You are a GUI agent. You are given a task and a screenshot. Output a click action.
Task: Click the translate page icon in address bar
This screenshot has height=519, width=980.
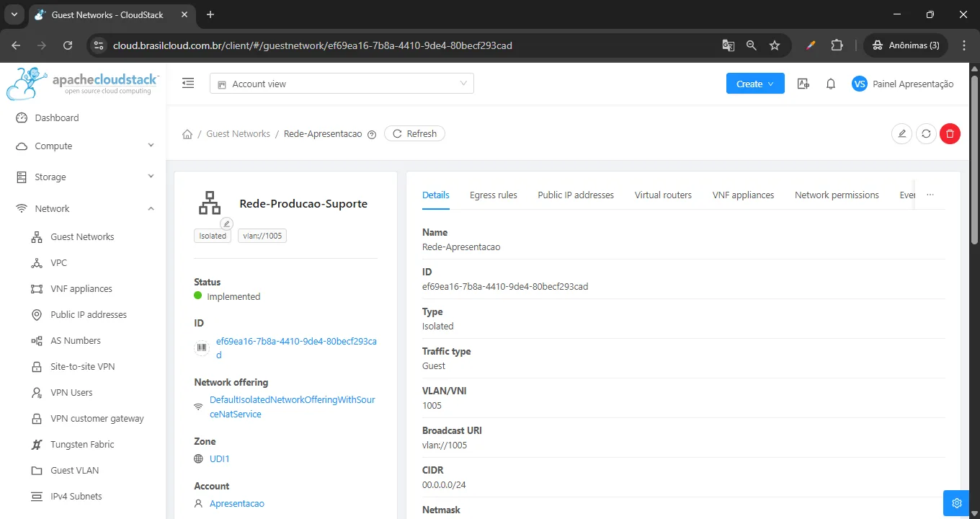click(x=729, y=45)
